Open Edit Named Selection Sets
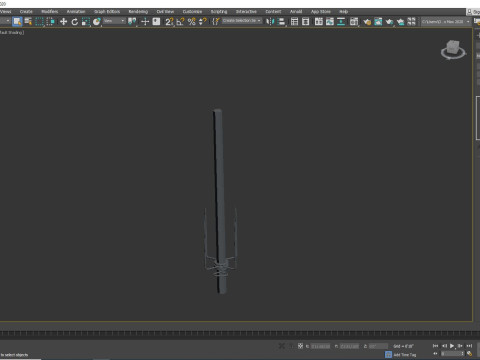 coord(216,22)
